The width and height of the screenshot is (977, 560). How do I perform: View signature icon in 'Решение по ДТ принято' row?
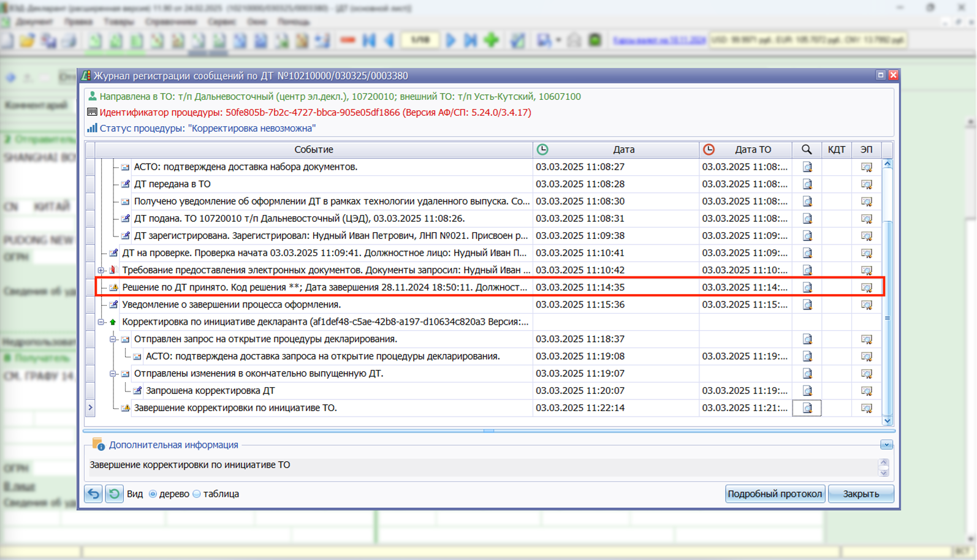pos(866,287)
